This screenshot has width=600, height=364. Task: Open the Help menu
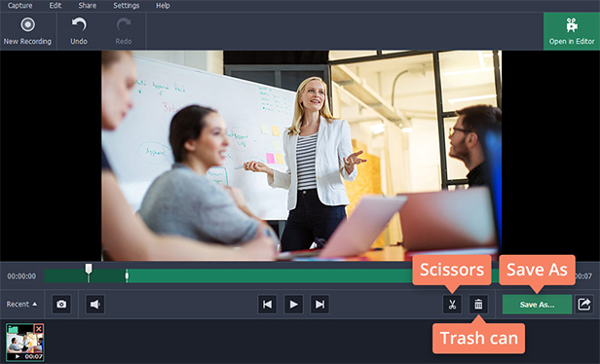pos(163,6)
